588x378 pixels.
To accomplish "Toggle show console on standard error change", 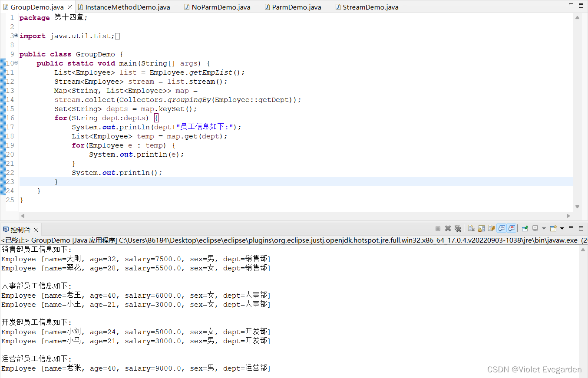I will [511, 229].
